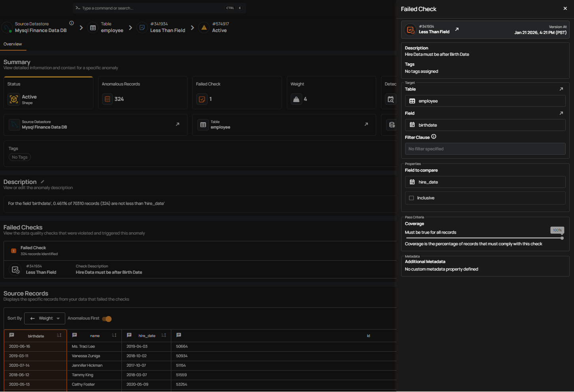Click the No Tags chip
Viewport: 574px width, 392px height.
click(x=20, y=157)
